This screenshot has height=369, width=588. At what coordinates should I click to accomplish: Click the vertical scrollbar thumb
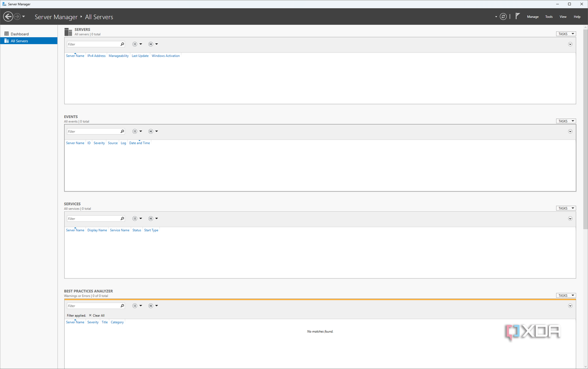point(585,129)
